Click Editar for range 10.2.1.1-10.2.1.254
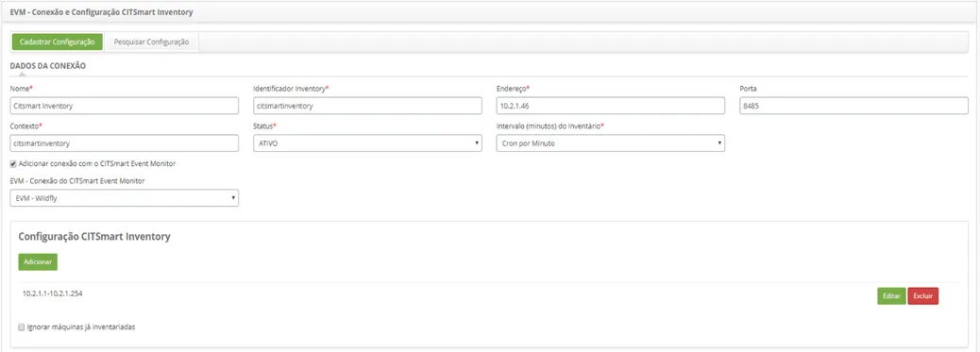Viewport: 980px width, 352px height. [891, 295]
